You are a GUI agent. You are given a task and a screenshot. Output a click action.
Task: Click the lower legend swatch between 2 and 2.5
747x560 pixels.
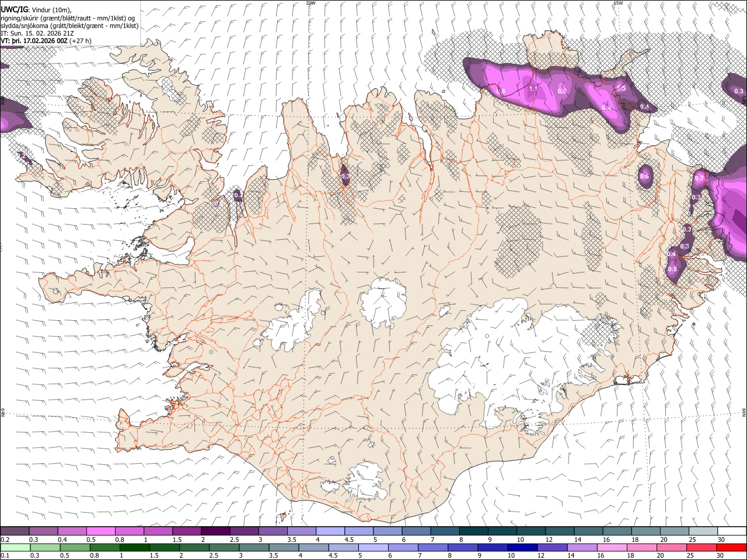pos(194,547)
